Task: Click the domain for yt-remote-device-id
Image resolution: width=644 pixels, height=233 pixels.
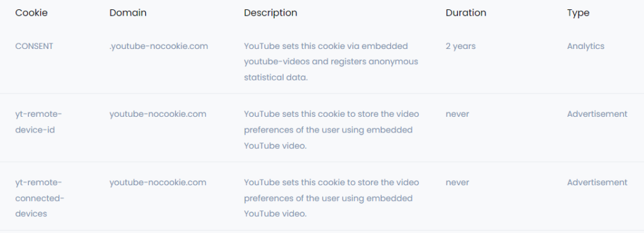Action: tap(158, 114)
